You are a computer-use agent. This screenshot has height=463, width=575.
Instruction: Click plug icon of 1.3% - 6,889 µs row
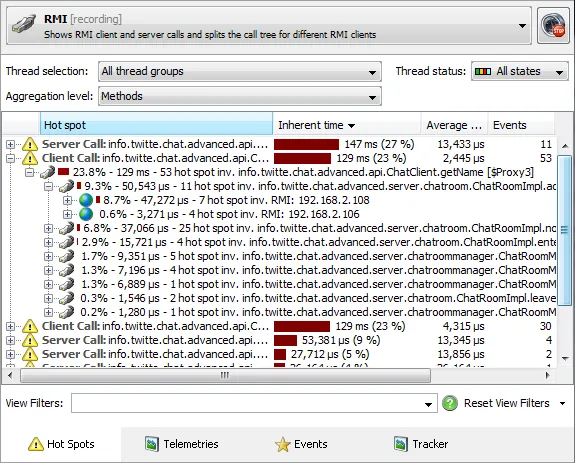[66, 284]
